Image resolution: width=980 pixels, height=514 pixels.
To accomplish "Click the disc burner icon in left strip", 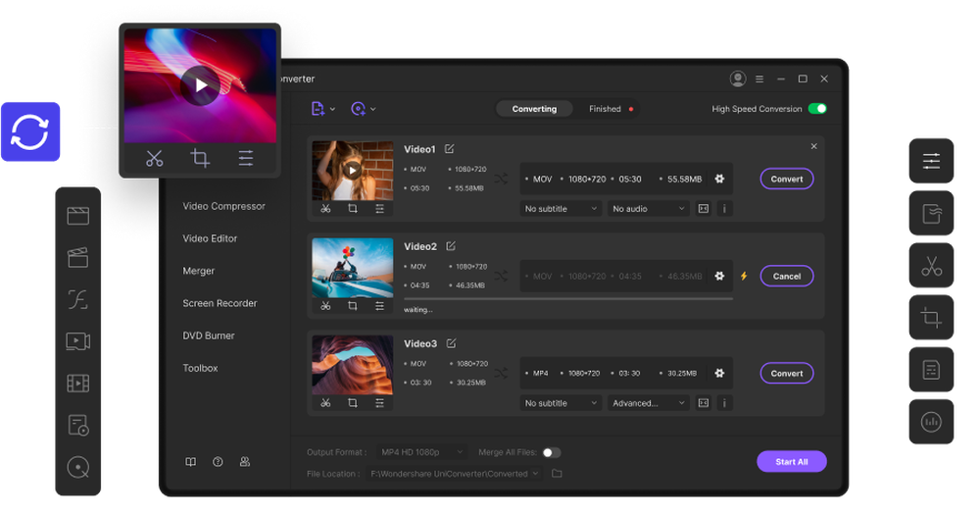I will point(78,467).
